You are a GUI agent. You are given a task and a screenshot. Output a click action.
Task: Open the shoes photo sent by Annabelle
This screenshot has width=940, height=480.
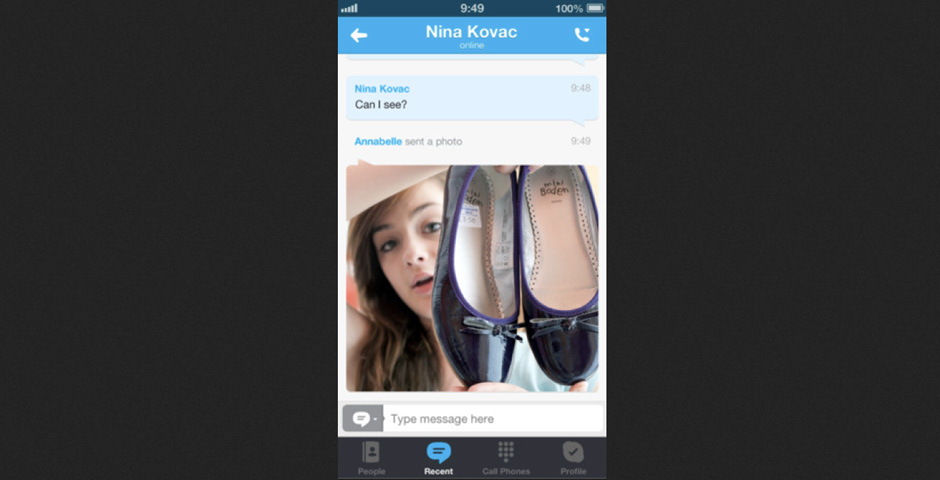472,279
